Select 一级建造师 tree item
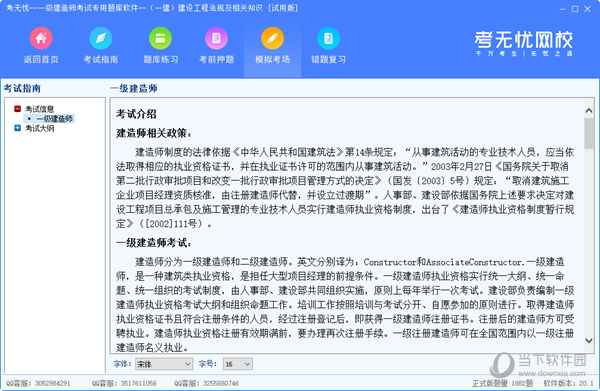Image resolution: width=600 pixels, height=391 pixels. pyautogui.click(x=54, y=119)
